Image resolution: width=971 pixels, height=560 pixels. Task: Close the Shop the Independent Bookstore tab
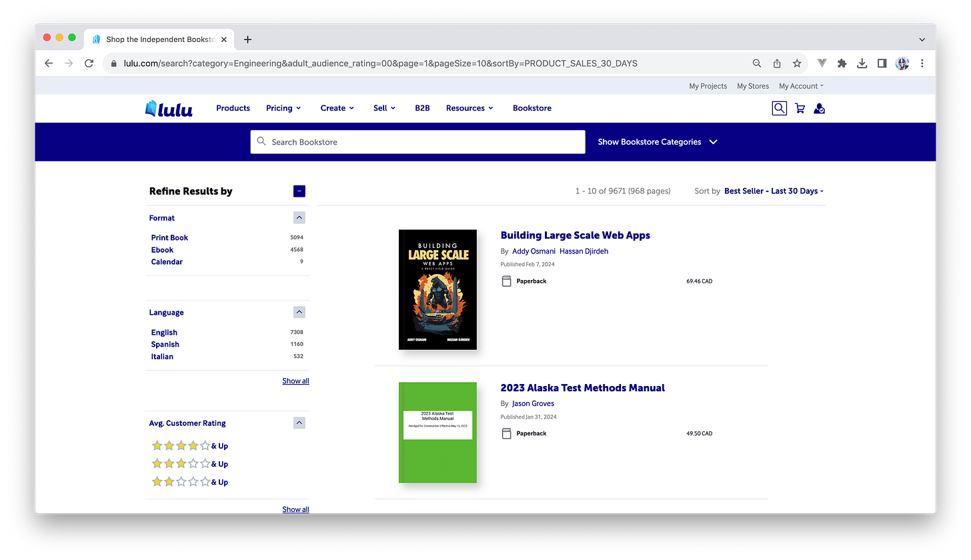click(x=224, y=39)
